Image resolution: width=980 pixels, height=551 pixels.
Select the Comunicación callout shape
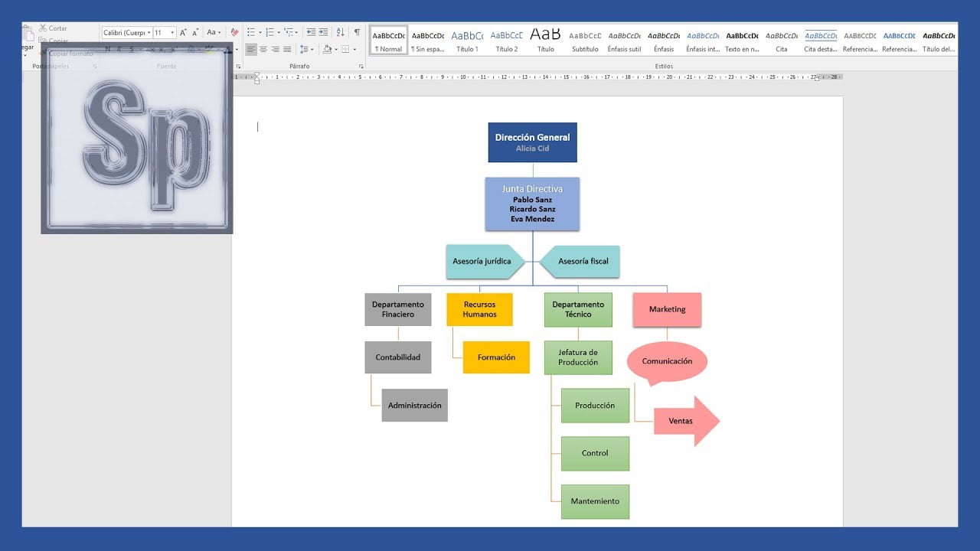[667, 361]
